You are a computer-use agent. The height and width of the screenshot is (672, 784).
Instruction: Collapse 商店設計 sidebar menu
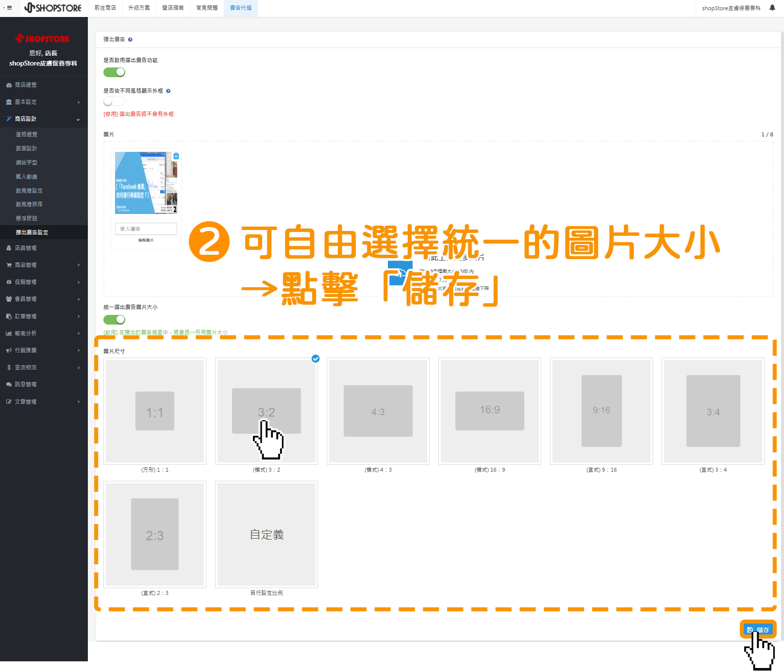point(44,119)
